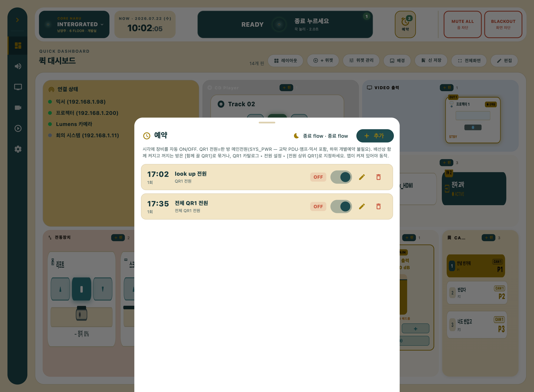
Task: Open the camera section in sidebar
Action: pyautogui.click(x=18, y=108)
